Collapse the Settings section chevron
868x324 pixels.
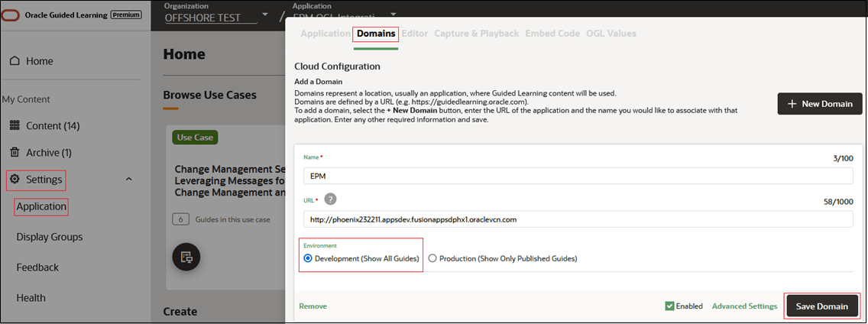click(x=129, y=180)
